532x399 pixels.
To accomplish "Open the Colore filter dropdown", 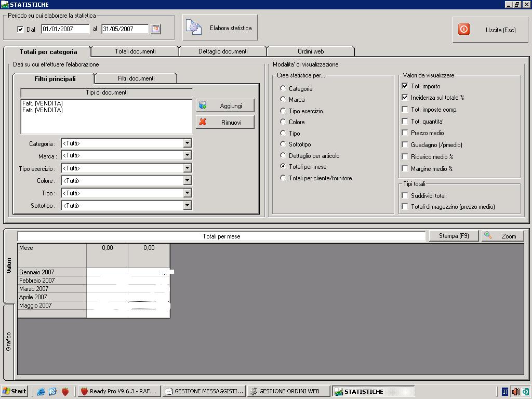I will (187, 180).
